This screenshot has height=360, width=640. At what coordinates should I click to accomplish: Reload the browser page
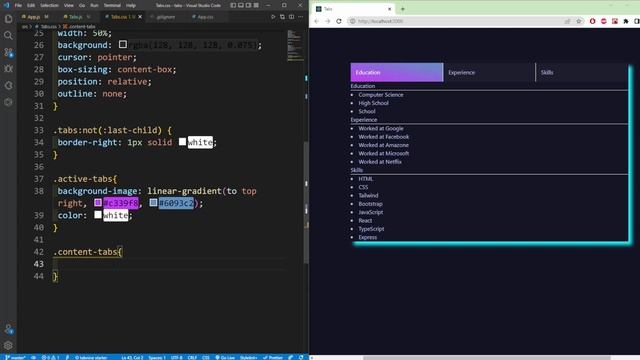pos(339,21)
